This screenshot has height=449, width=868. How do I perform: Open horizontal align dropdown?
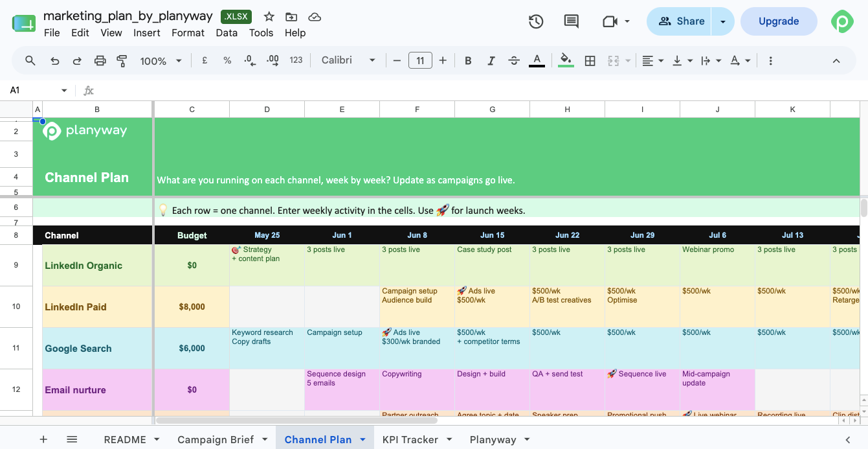(652, 60)
